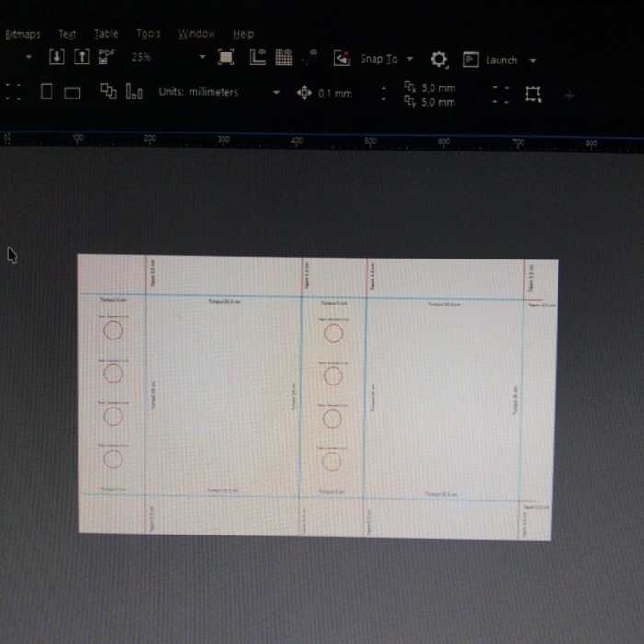Open the Units millimeters dropdown
The image size is (644, 644).
pyautogui.click(x=275, y=93)
